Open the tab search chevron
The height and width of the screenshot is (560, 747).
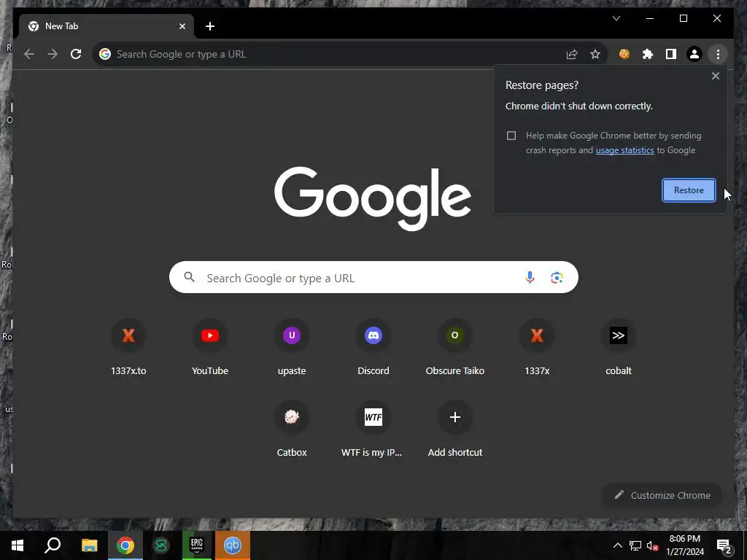click(616, 18)
